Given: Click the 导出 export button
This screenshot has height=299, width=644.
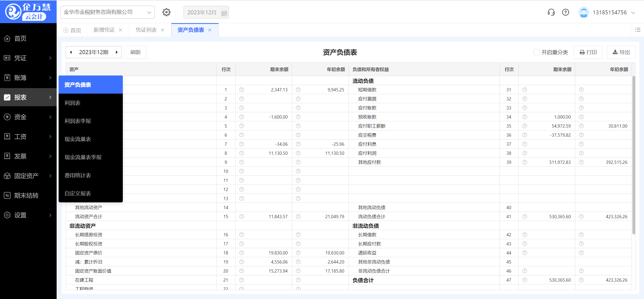Looking at the screenshot, I should click(621, 52).
